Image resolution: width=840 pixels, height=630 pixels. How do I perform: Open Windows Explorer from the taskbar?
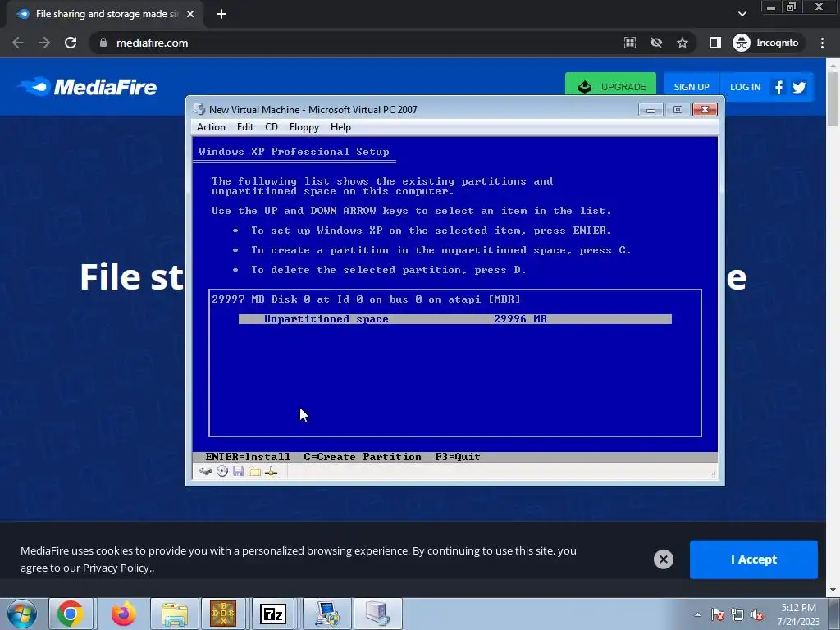175,614
